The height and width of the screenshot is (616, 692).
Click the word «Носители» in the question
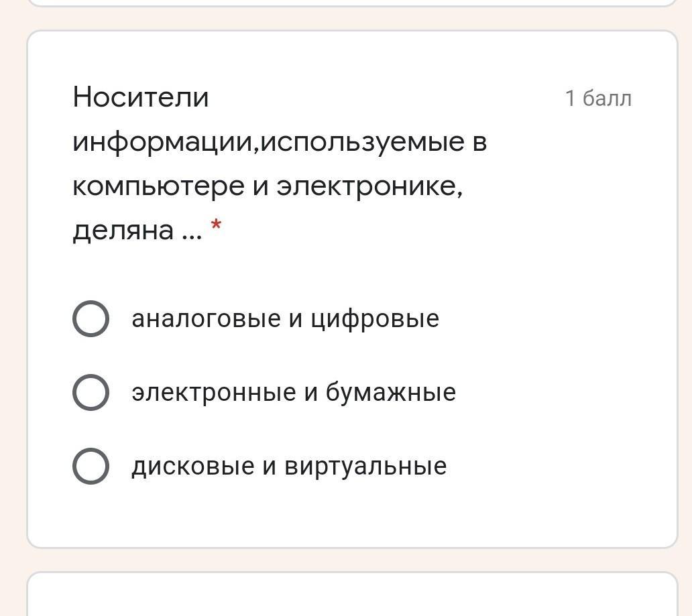point(141,97)
